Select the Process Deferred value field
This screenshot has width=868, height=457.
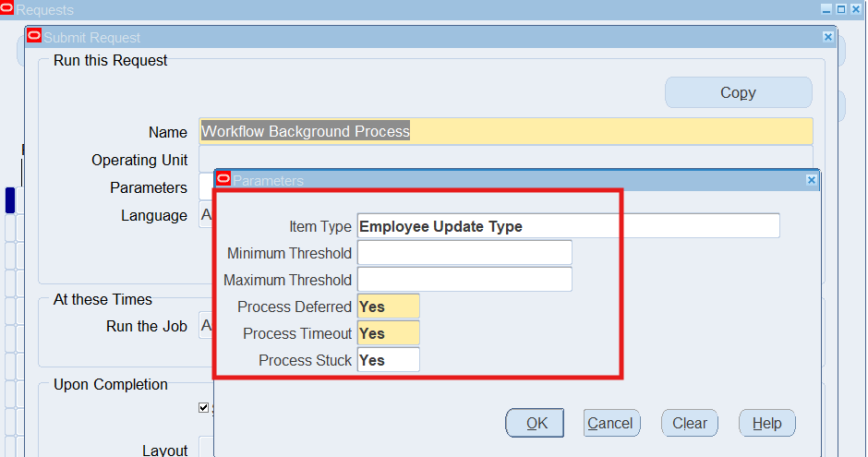point(388,307)
